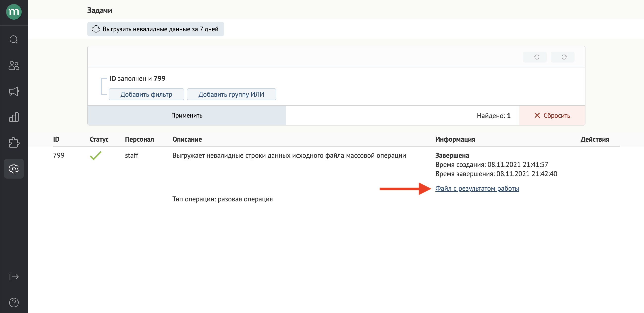Click Добавить группу ИЛИ button
Image resolution: width=644 pixels, height=313 pixels.
click(x=231, y=94)
